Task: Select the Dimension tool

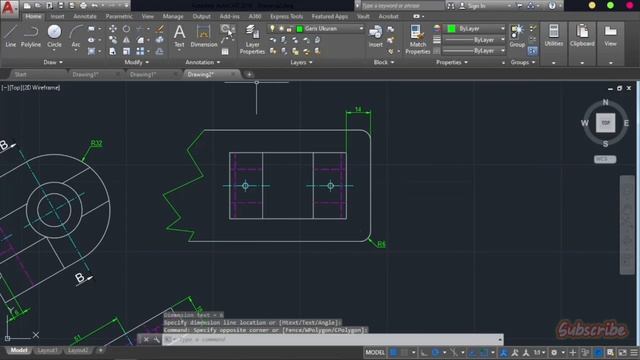Action: [x=204, y=36]
